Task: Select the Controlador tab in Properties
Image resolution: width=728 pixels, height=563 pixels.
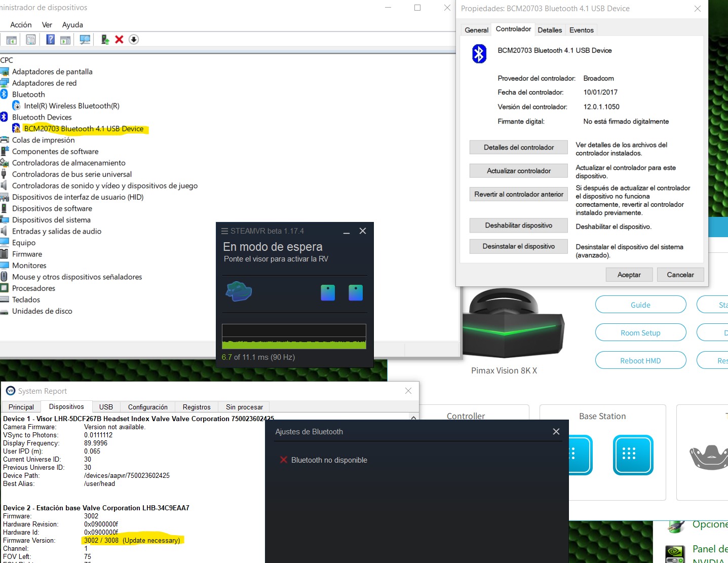Action: (513, 29)
